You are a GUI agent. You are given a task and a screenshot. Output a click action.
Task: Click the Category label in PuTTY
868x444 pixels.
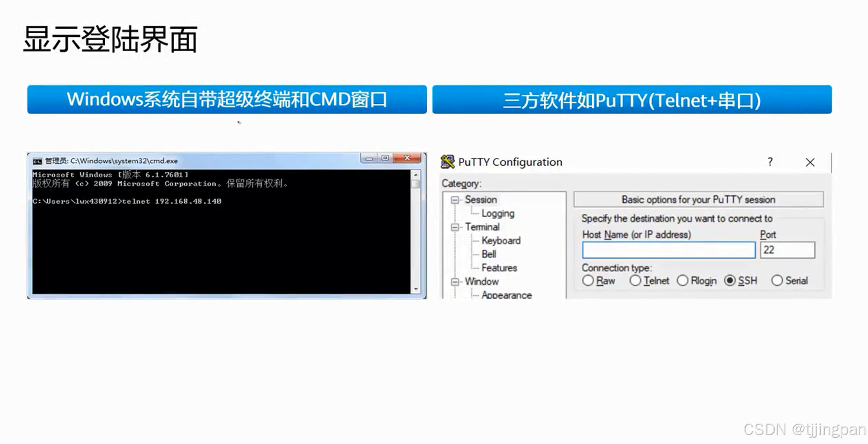click(x=462, y=183)
